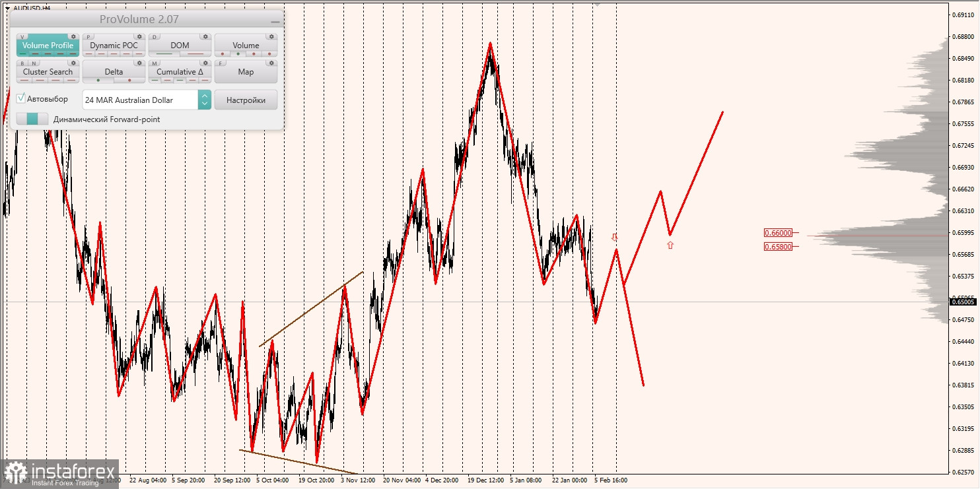Click the 0.69110 price axis label
980x489 pixels.
click(965, 15)
